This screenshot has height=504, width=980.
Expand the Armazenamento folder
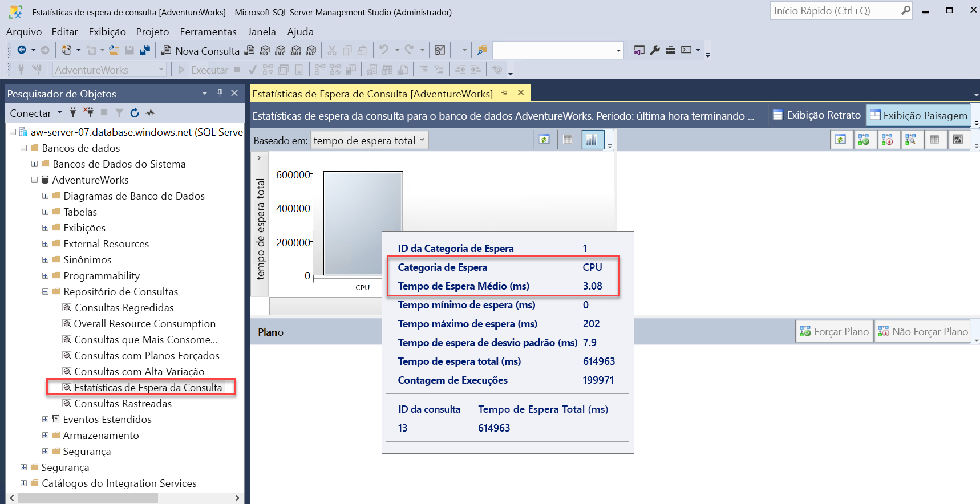(x=45, y=435)
